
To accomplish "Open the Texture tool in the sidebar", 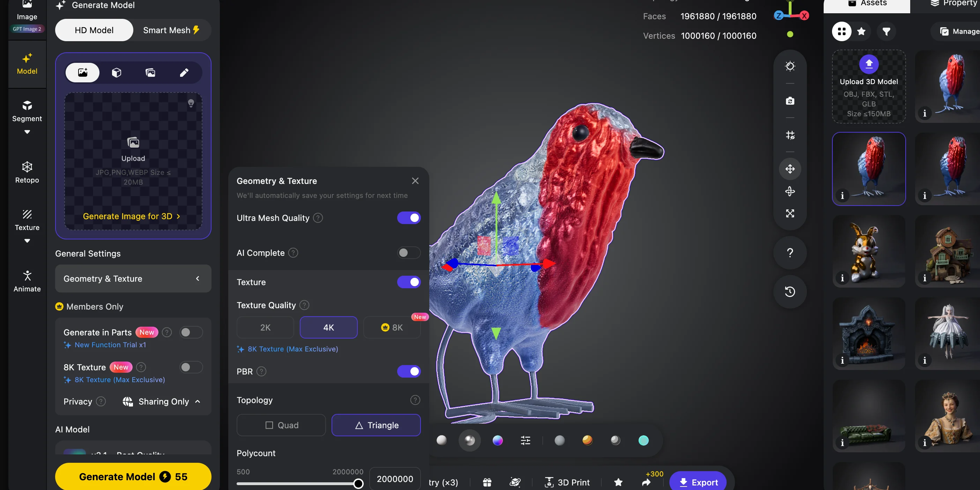I will tap(27, 220).
